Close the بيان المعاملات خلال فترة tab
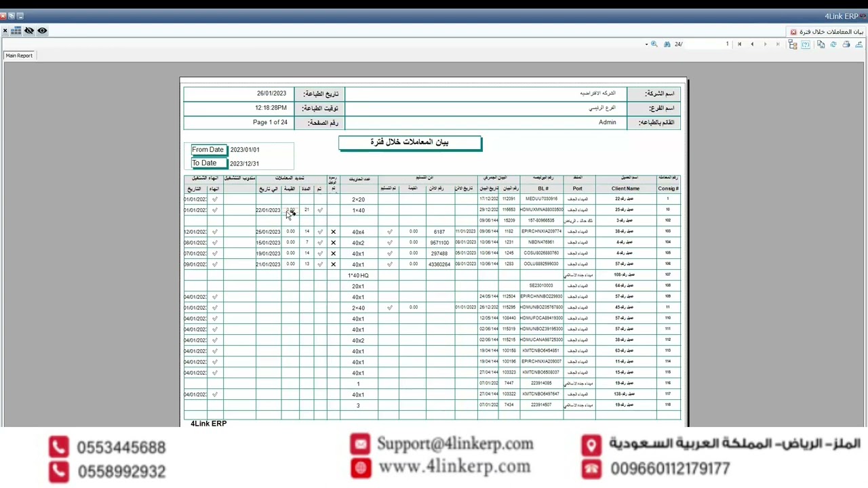 [793, 32]
